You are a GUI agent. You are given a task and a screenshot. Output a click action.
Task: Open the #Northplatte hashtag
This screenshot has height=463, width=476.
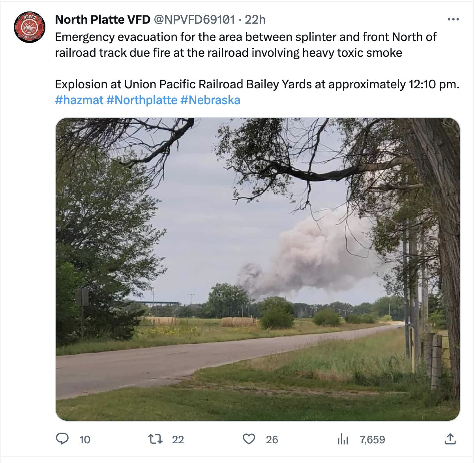141,100
